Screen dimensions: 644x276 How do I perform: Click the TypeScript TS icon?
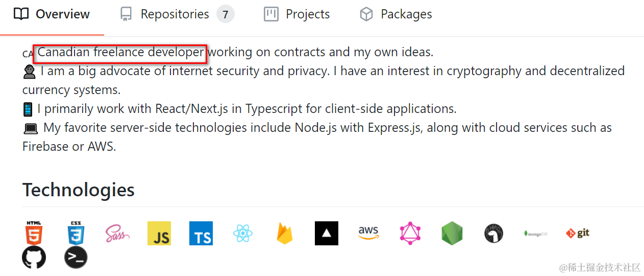(x=201, y=234)
